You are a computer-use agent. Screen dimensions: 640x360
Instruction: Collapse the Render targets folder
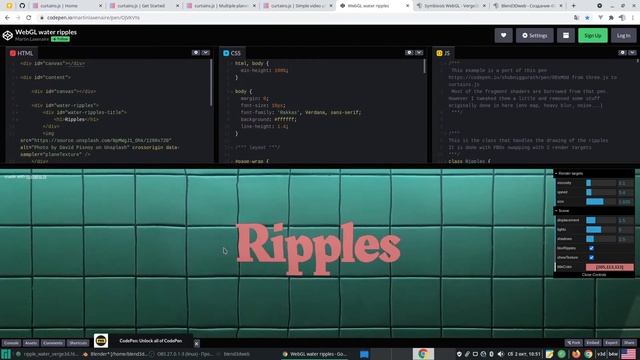(593, 173)
